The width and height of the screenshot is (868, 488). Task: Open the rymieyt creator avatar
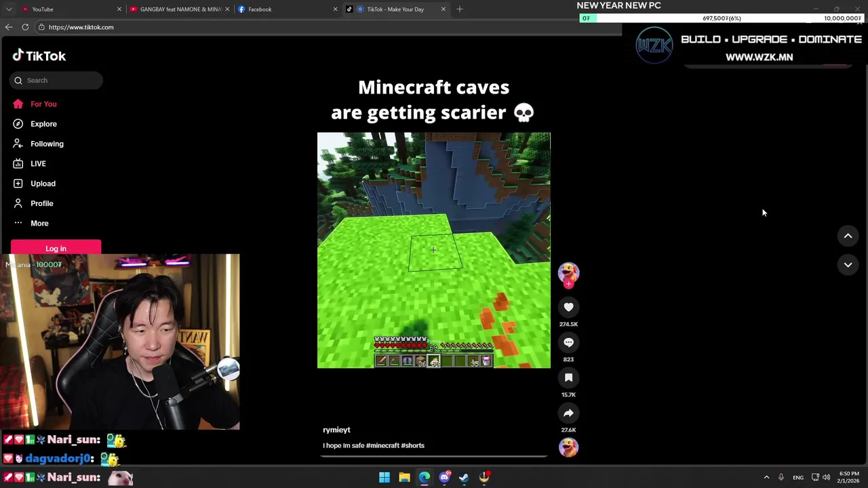(x=568, y=272)
